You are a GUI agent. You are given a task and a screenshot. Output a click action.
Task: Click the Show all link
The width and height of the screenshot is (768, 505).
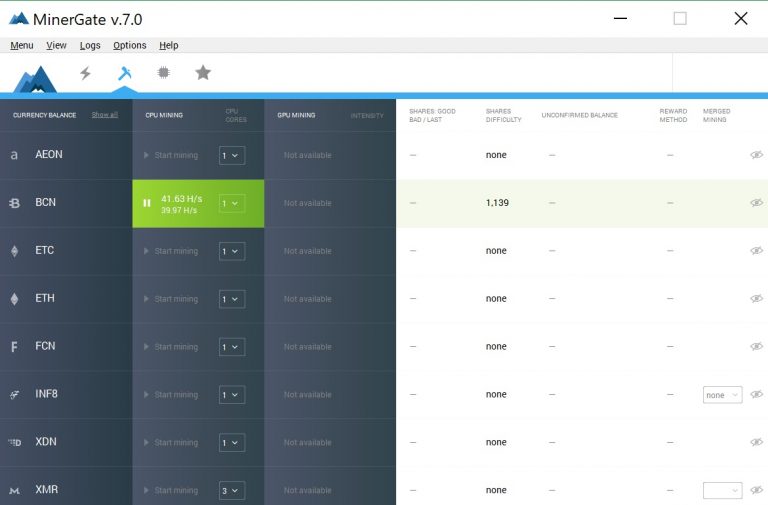[x=105, y=115]
